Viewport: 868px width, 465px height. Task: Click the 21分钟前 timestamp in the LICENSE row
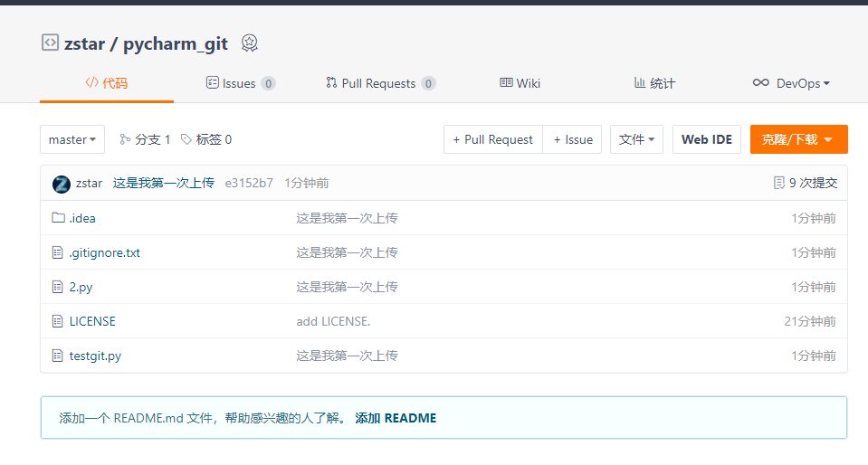[810, 321]
